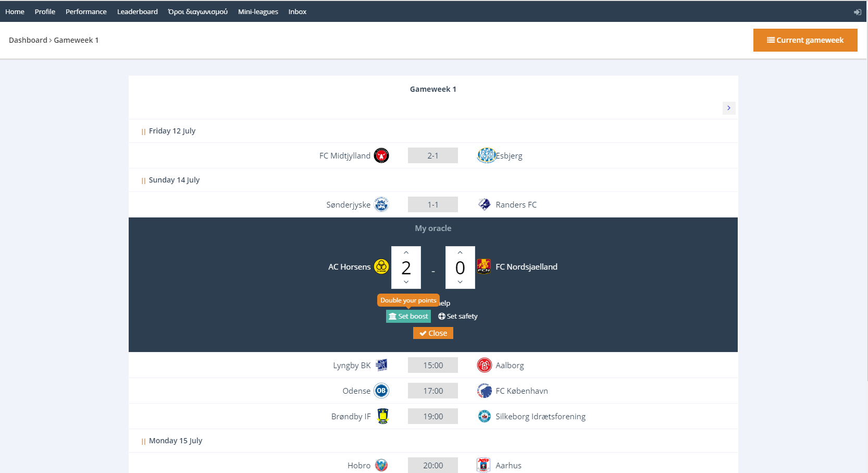Click the FC Nordsjaelland crest icon
The height and width of the screenshot is (473, 868).
click(483, 266)
